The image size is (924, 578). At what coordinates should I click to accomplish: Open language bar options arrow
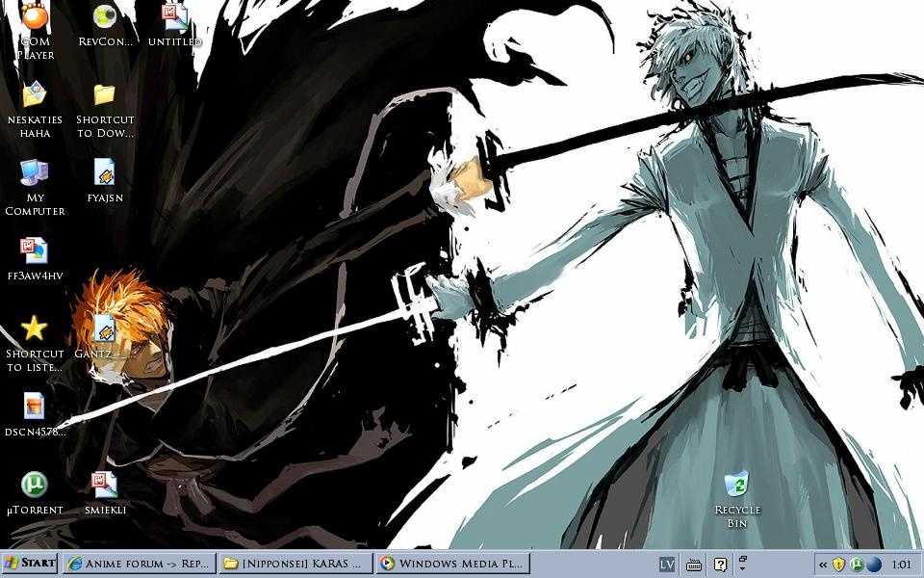[742, 569]
